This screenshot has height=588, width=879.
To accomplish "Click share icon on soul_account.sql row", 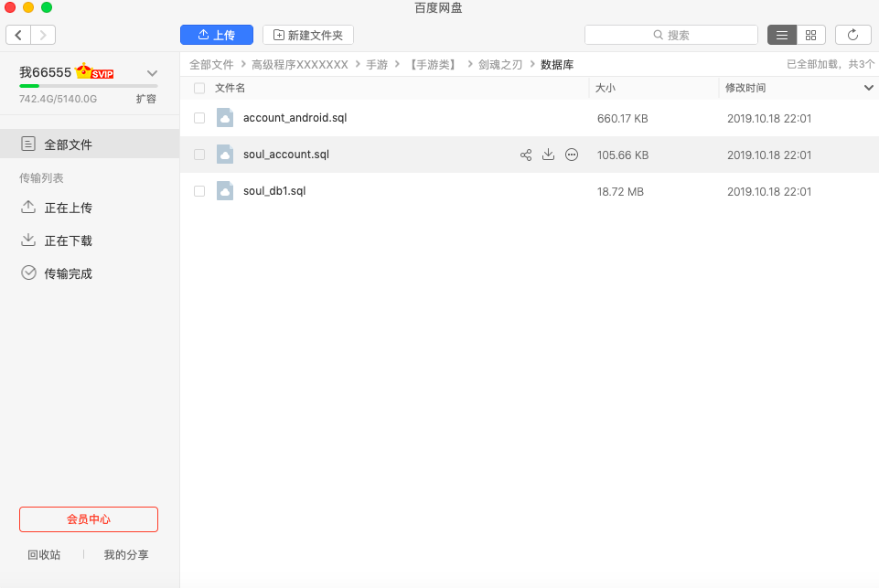I will pos(526,155).
